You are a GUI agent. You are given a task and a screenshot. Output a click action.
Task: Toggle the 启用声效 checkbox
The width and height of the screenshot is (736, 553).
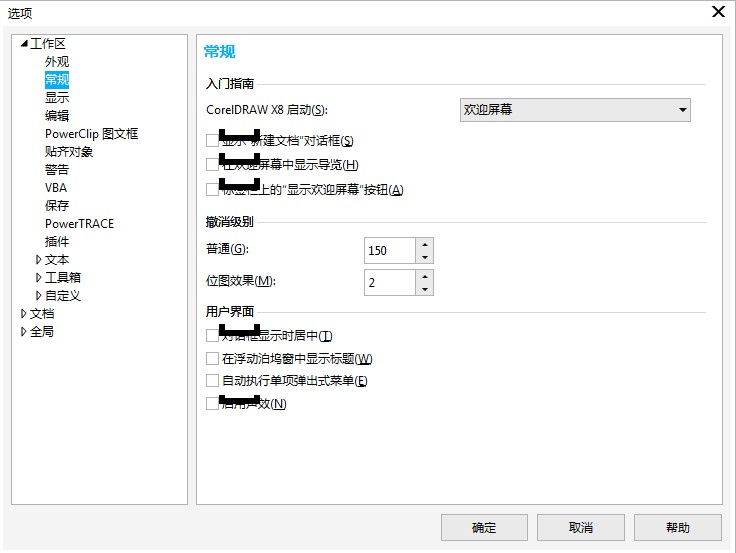tap(212, 403)
